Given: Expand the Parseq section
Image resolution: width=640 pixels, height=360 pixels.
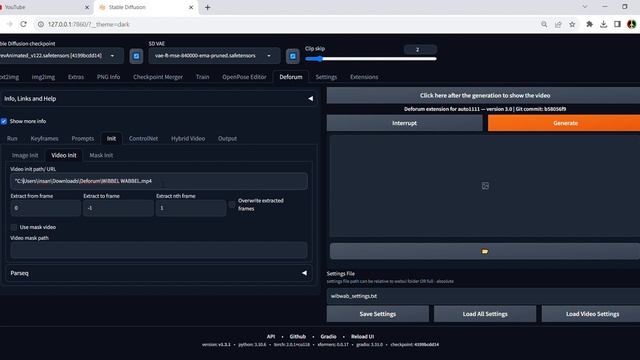Looking at the screenshot, I should pyautogui.click(x=159, y=273).
